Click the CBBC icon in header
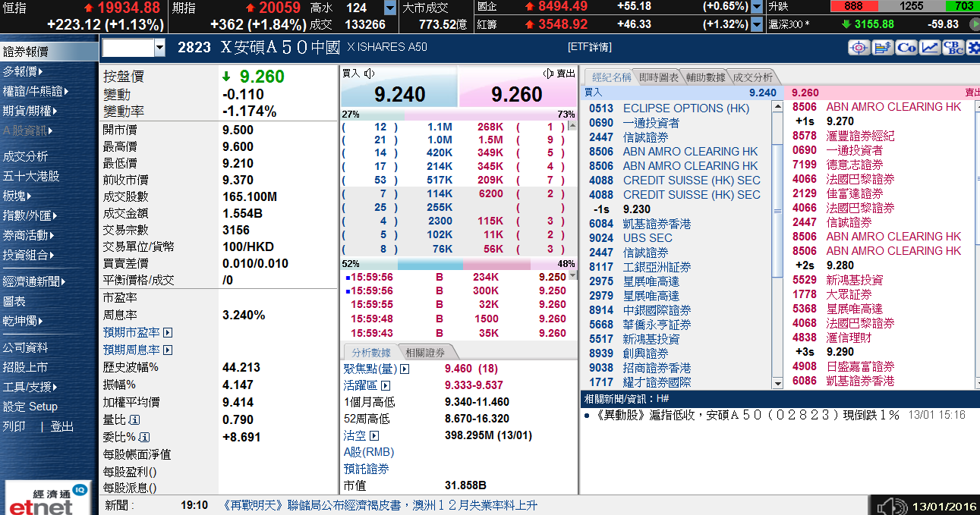Image resolution: width=980 pixels, height=515 pixels. pos(953,48)
